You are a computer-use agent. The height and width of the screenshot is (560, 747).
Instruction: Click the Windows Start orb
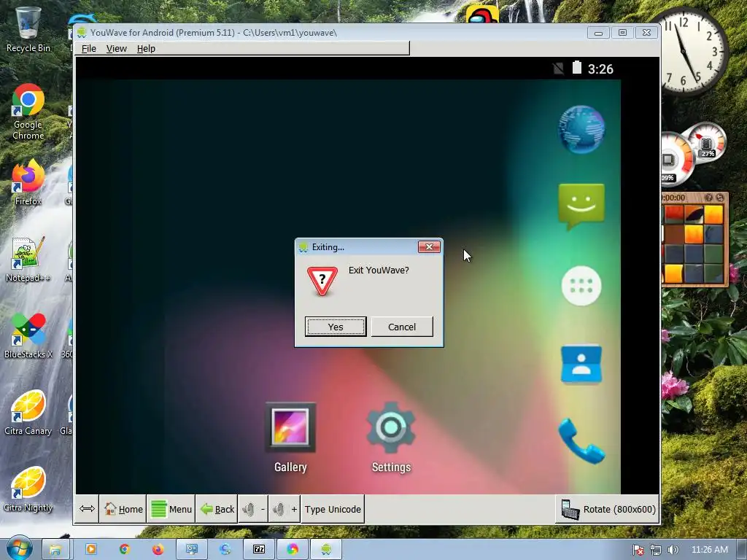tap(19, 549)
